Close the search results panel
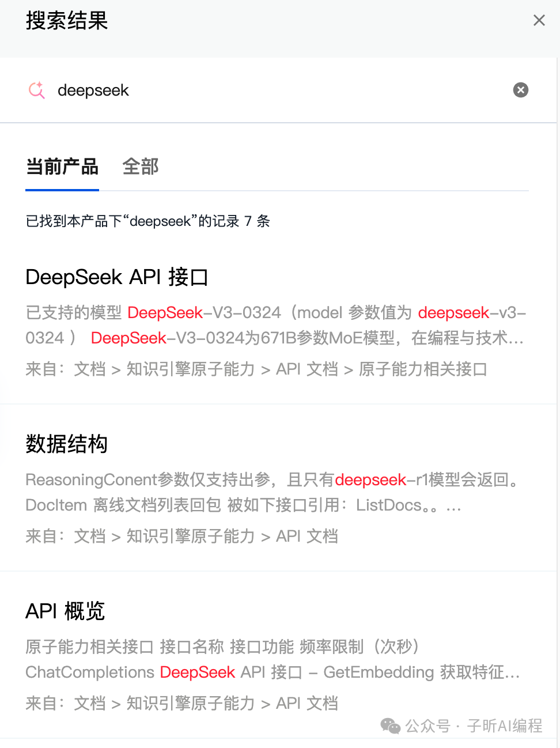Screen dimensions: 560x748 539,21
